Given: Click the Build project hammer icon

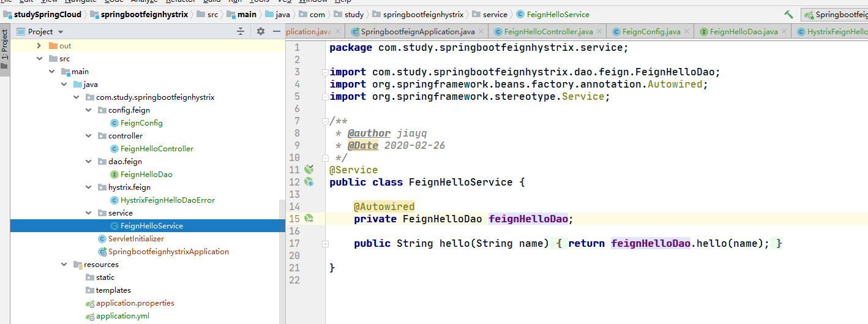Looking at the screenshot, I should (788, 14).
